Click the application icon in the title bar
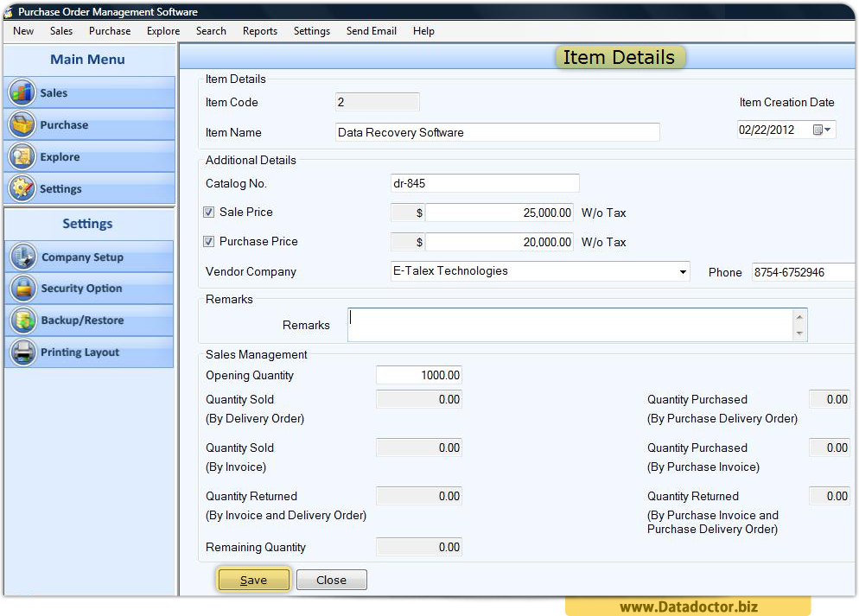Image resolution: width=859 pixels, height=616 pixels. pos(9,12)
